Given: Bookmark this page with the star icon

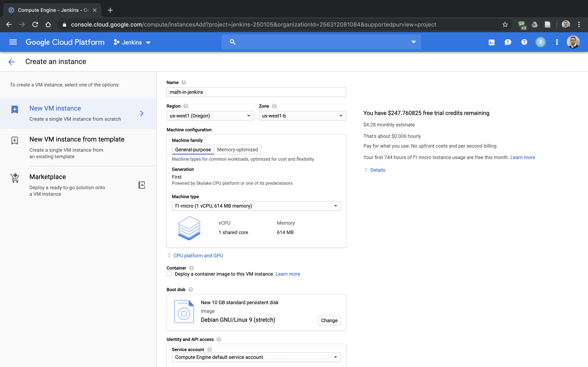Looking at the screenshot, I should [505, 24].
